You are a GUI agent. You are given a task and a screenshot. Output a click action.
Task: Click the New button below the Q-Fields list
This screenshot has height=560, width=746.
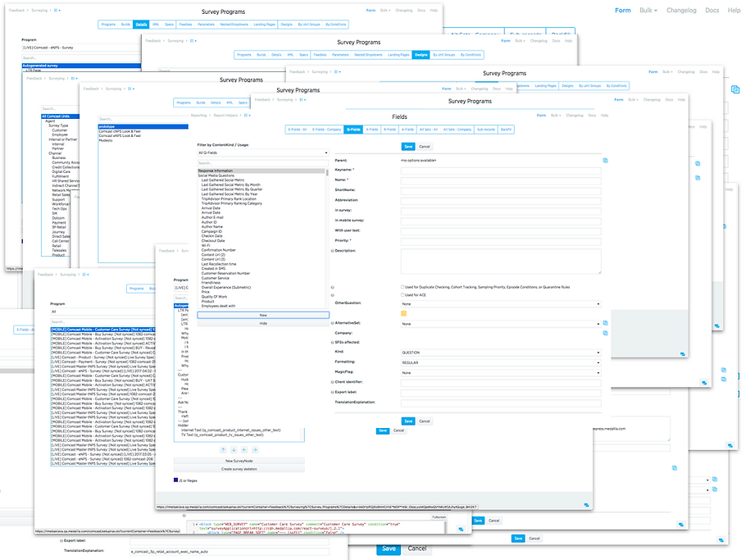click(x=263, y=315)
